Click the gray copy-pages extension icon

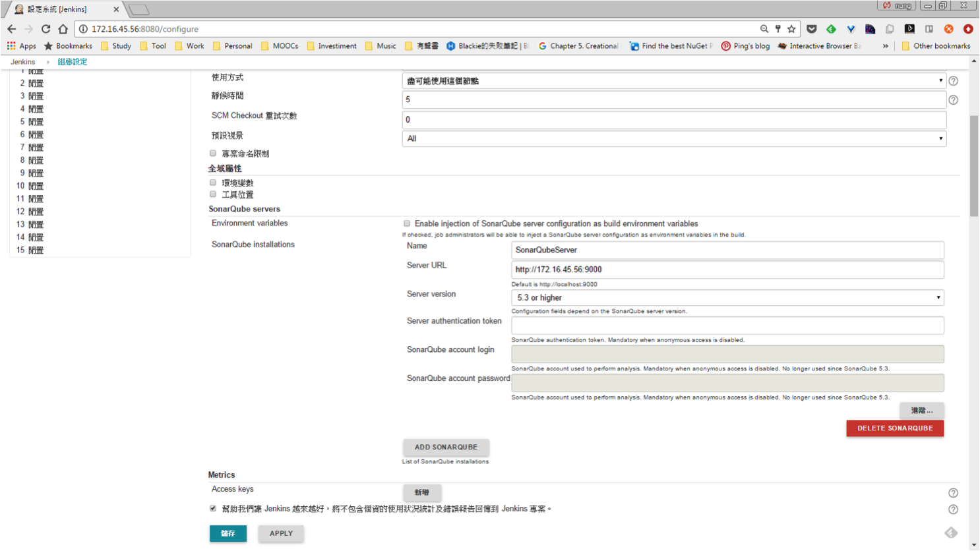click(890, 29)
